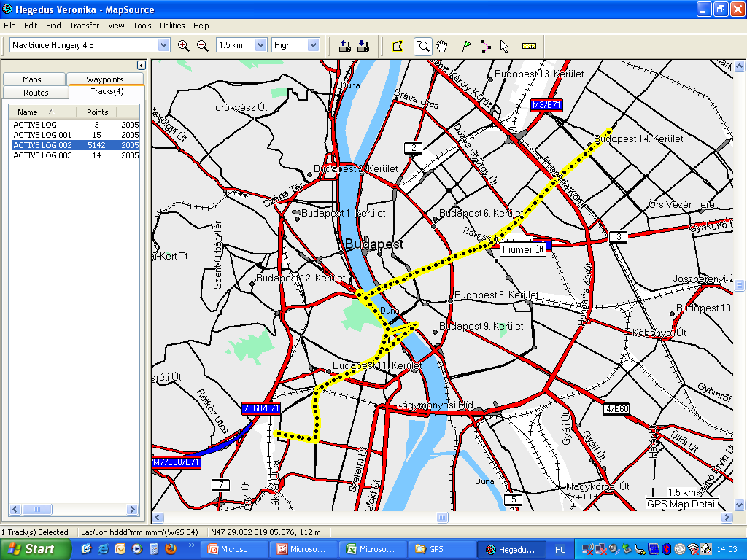The image size is (747, 560).
Task: Open the Windows Start button
Action: [35, 549]
